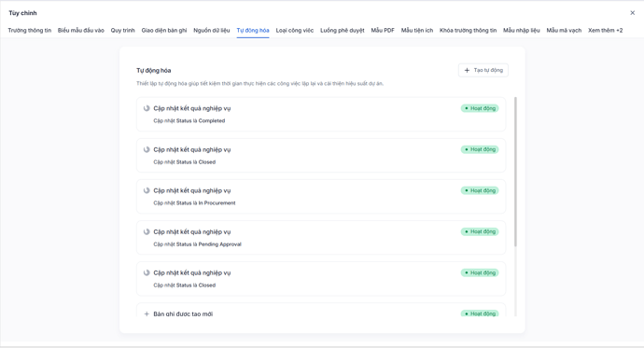Select the Mẫu nhập liệu tab
644x348 pixels.
point(522,31)
